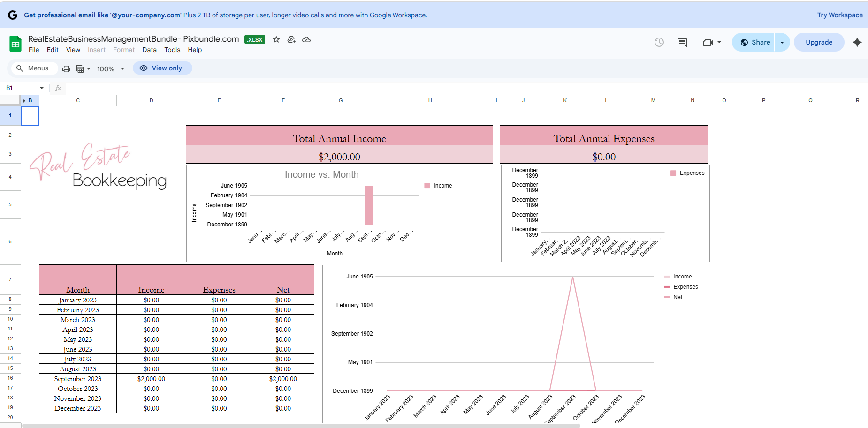Open the Tools menu
Screen dimensions: 868x428
[172, 50]
